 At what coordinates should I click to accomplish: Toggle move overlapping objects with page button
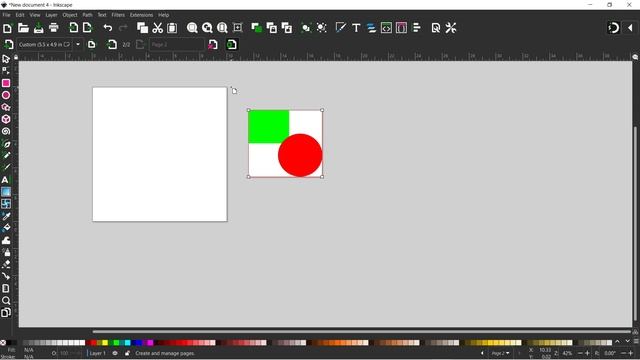click(231, 44)
